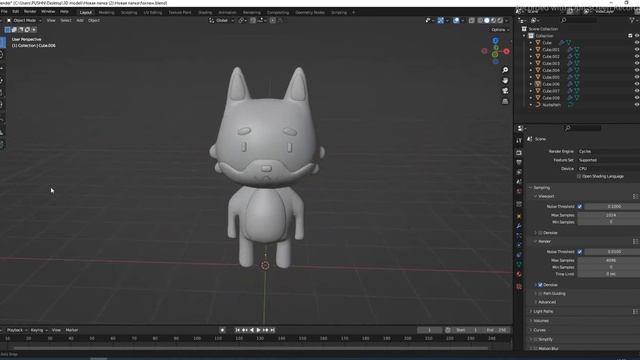Click the zoom magnifier icon in viewport

tap(505, 70)
